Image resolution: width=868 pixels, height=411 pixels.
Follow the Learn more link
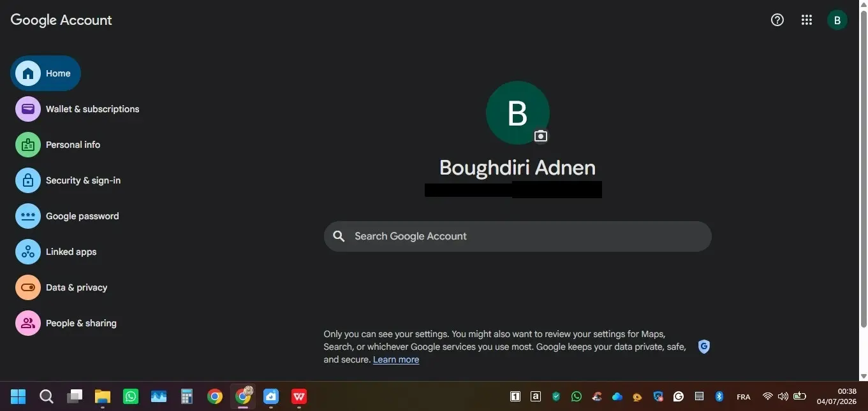click(396, 359)
